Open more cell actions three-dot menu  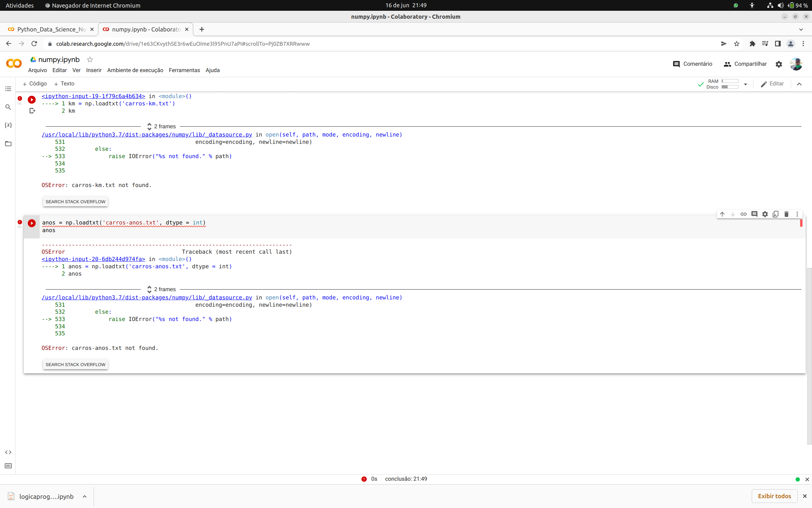[x=797, y=214]
